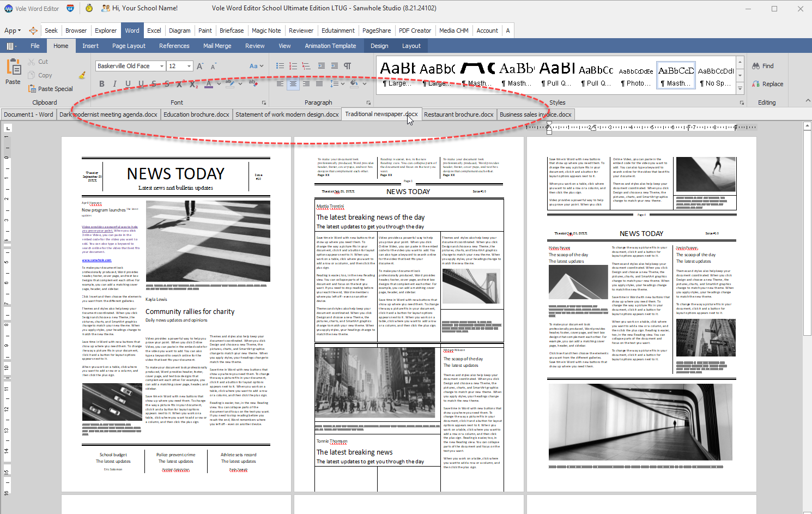Click Find with binoculars icon
The width and height of the screenshot is (812, 514).
[x=763, y=66]
